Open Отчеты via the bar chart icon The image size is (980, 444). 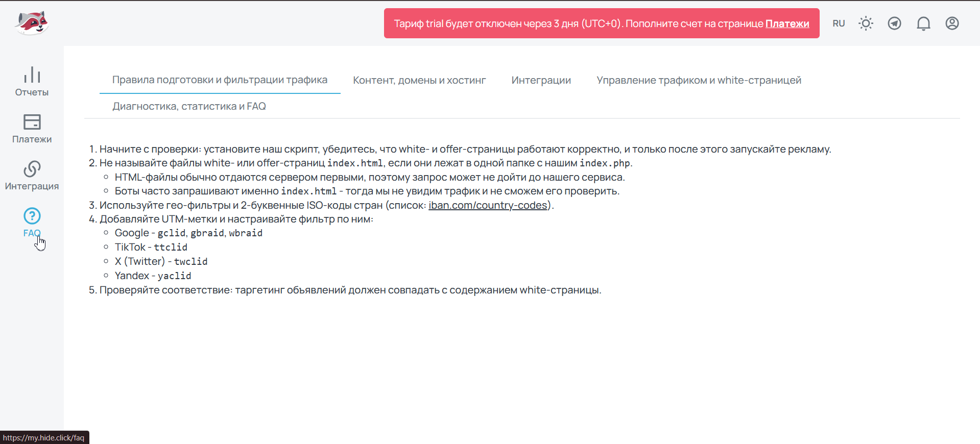[32, 75]
